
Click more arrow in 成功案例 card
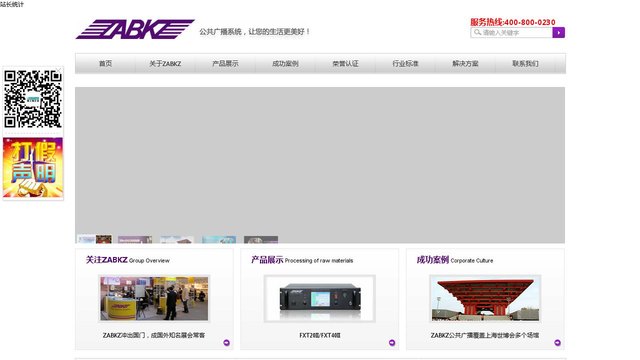point(557,343)
